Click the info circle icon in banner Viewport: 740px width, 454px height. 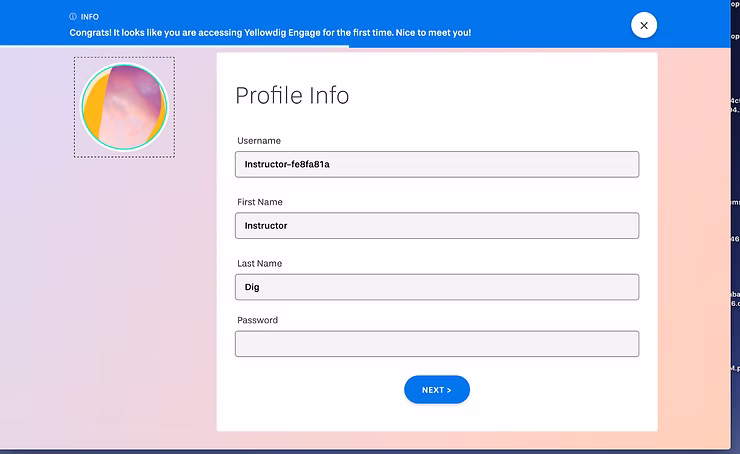(73, 17)
